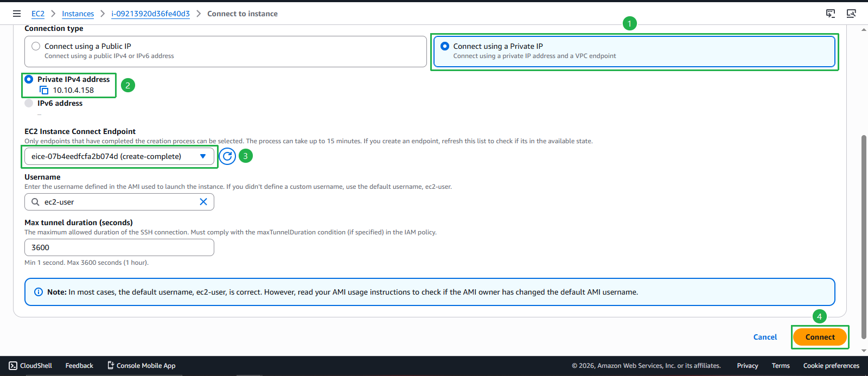Viewport: 868px width, 376px height.
Task: Click the 'Min 1 second. Max 3600 seconds' hint
Action: (x=86, y=263)
